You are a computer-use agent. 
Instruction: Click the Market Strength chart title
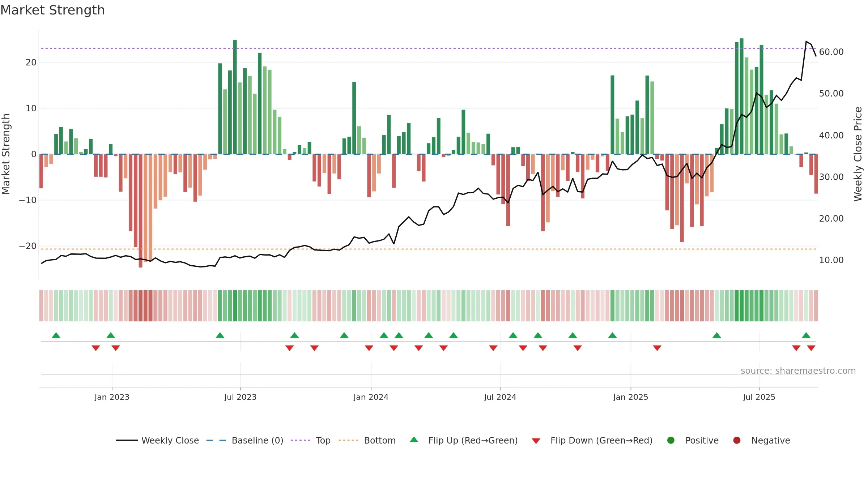(53, 10)
